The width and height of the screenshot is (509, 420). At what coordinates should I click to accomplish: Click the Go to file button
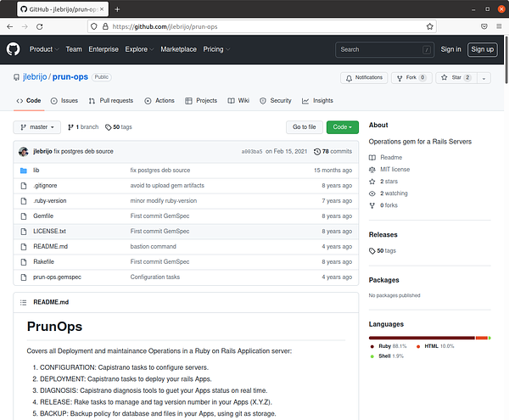click(x=304, y=127)
